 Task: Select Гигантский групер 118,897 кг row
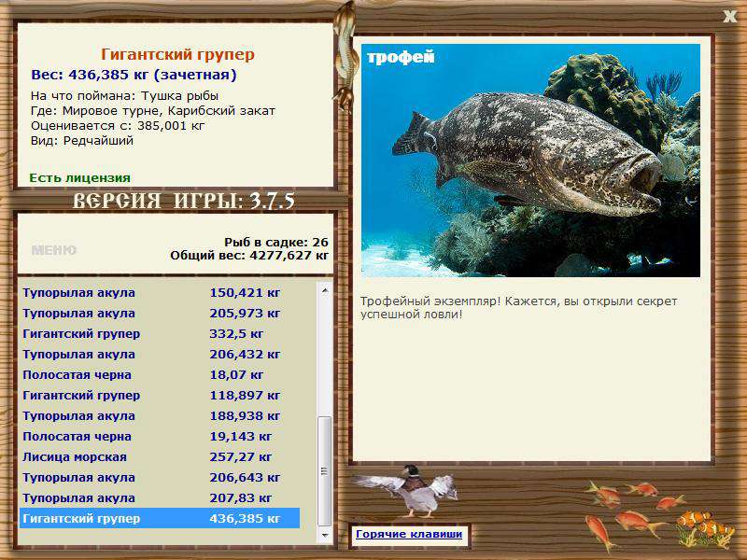coord(160,395)
